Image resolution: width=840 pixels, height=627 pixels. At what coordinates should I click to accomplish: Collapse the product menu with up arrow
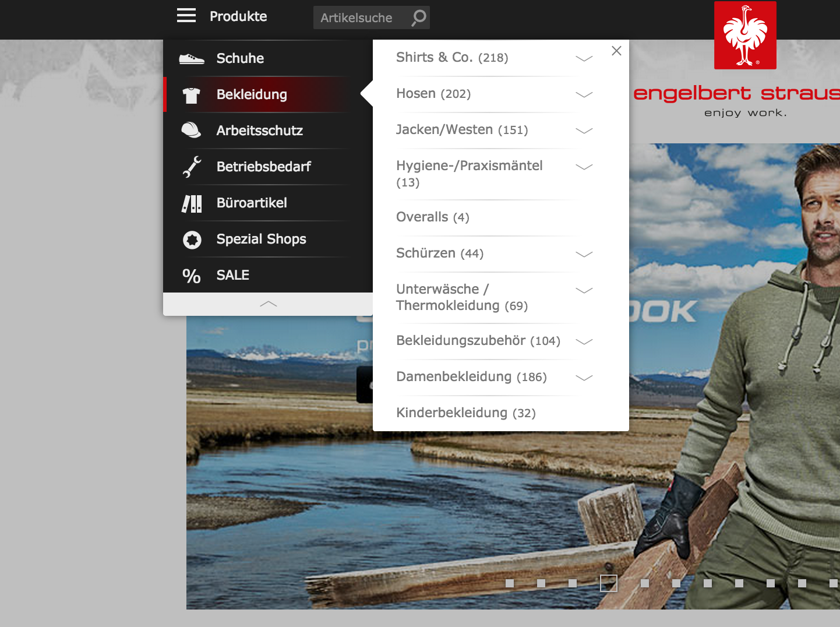(x=268, y=304)
